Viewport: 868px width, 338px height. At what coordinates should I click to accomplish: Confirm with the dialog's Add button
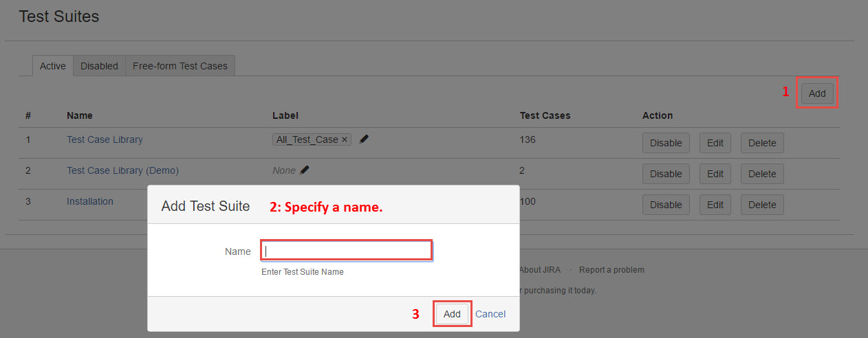pyautogui.click(x=452, y=314)
